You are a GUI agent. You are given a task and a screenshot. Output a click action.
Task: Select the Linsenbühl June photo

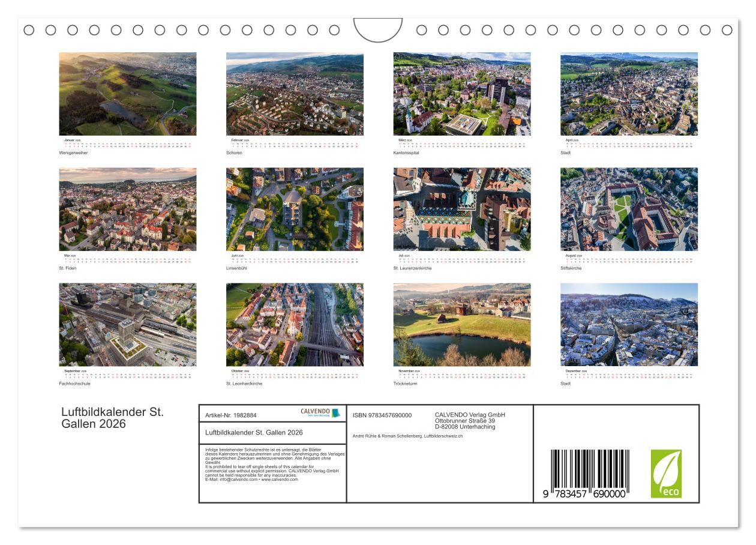[x=295, y=209]
